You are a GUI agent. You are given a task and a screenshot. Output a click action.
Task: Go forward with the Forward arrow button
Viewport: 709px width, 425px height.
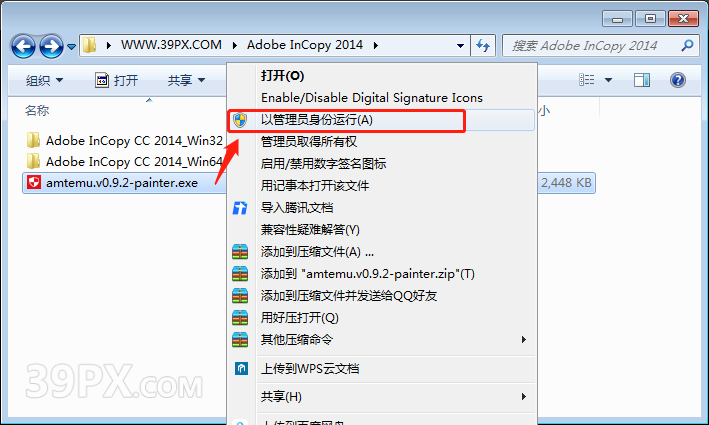coord(51,46)
